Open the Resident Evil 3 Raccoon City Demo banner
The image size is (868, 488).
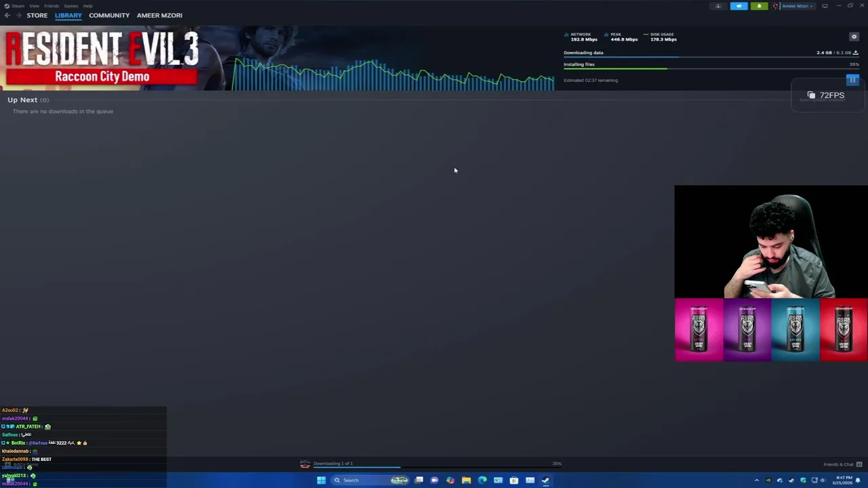[x=102, y=58]
